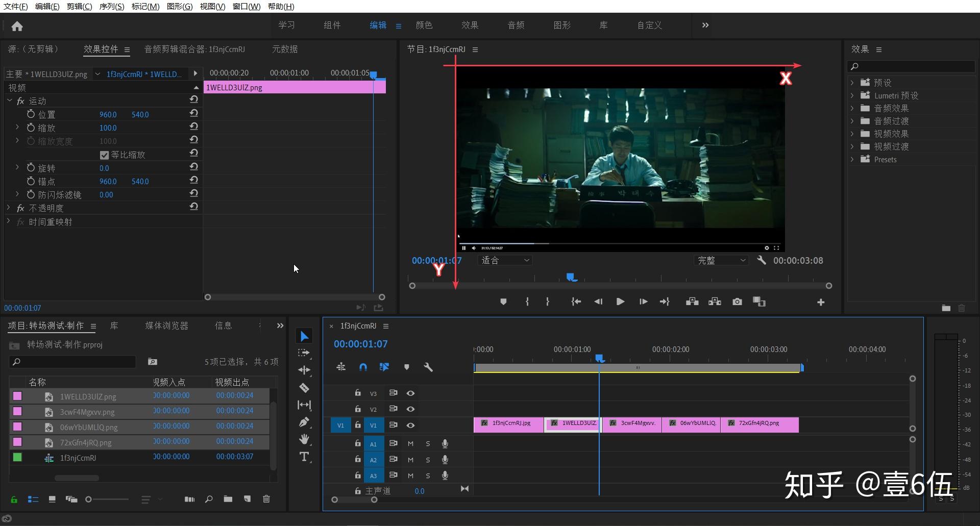The image size is (980, 526).
Task: Select the Type tool
Action: click(x=304, y=457)
